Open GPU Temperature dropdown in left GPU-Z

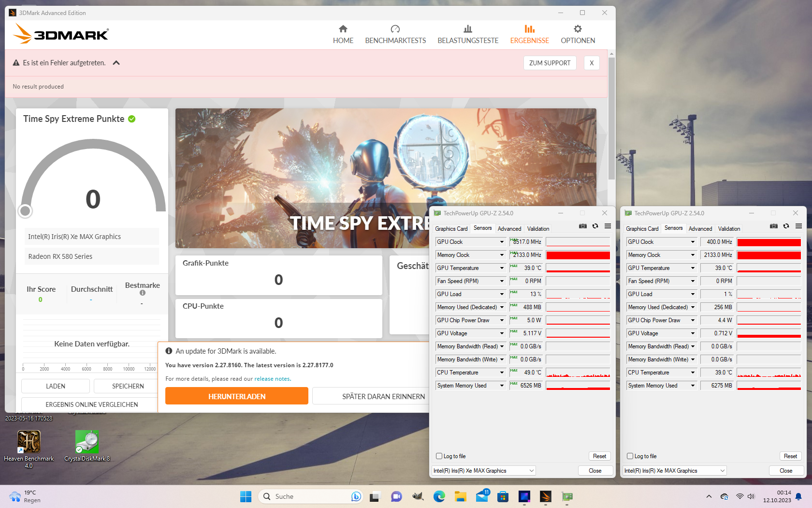coord(501,268)
